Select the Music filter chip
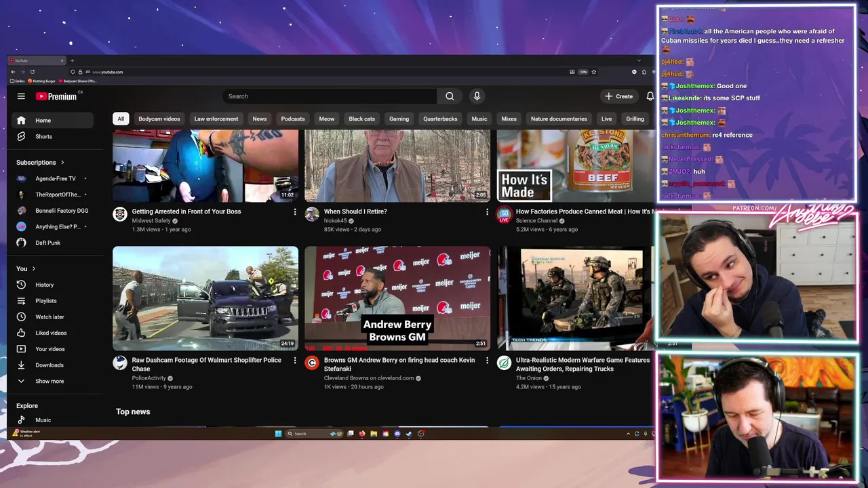Image resolution: width=868 pixels, height=488 pixels. pyautogui.click(x=479, y=119)
